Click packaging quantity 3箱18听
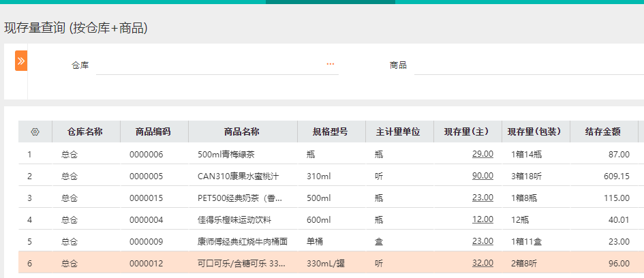This screenshot has height=278, width=644. pyautogui.click(x=527, y=176)
